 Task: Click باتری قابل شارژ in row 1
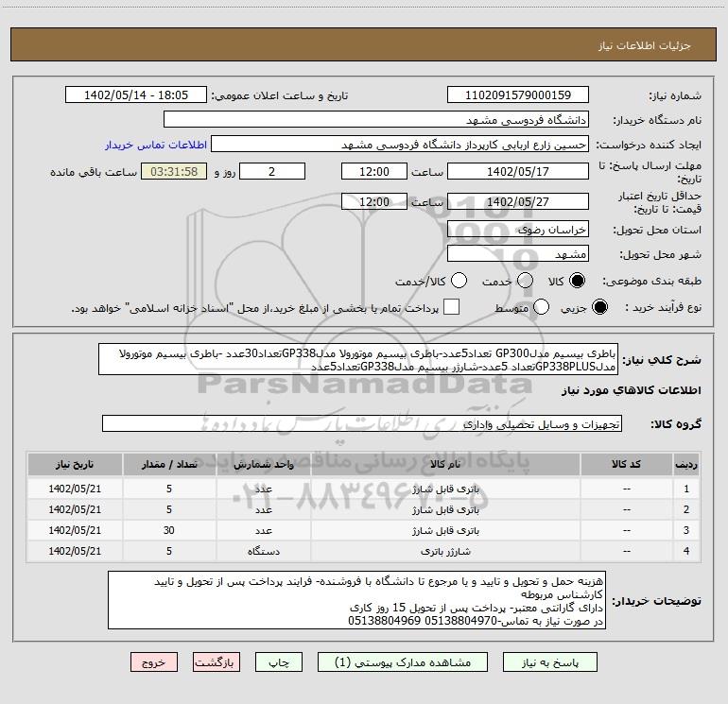click(x=445, y=489)
